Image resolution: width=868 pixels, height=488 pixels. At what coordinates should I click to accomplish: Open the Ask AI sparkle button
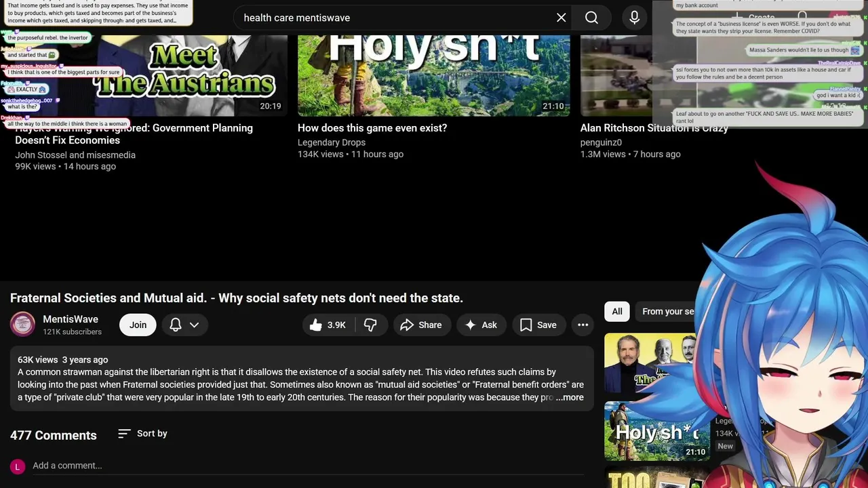[x=481, y=325]
